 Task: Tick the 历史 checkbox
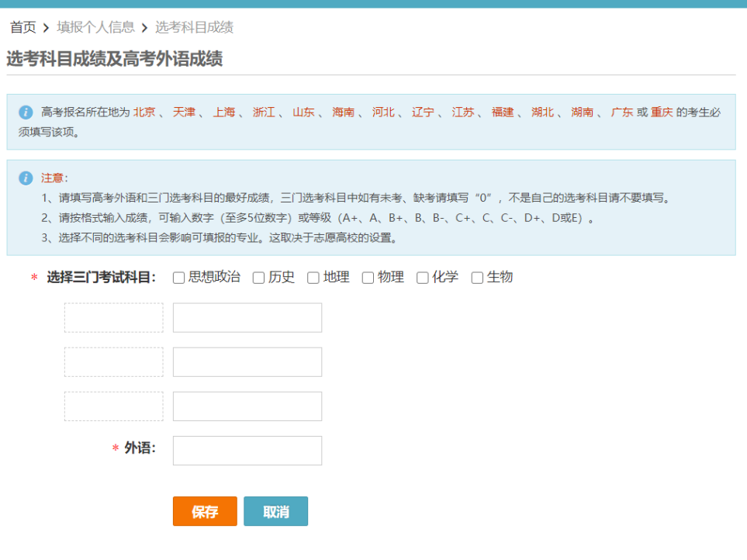[259, 278]
